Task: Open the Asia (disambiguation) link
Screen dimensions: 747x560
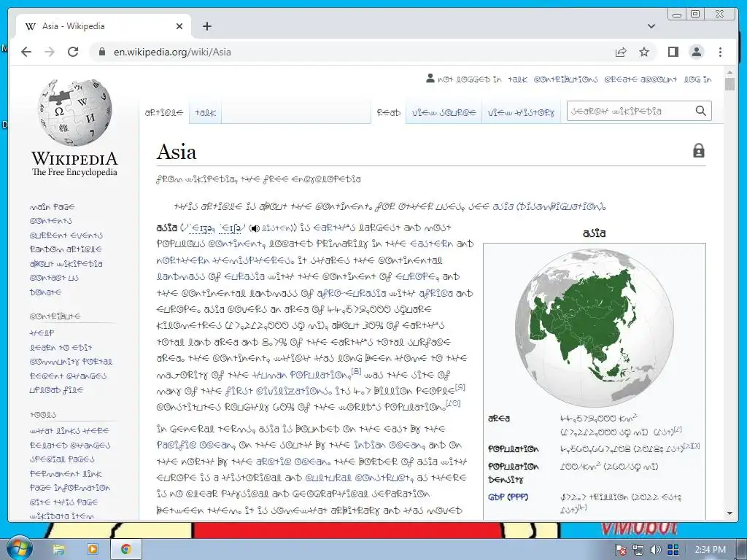Action: (549, 207)
